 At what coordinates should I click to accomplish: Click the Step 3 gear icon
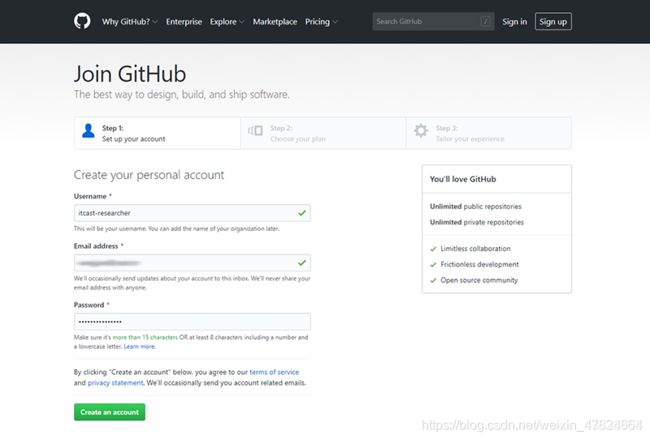click(421, 131)
